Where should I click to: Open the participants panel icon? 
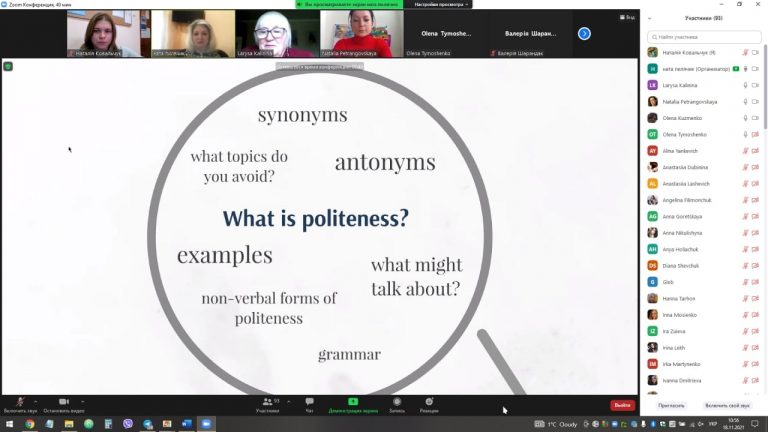point(267,402)
